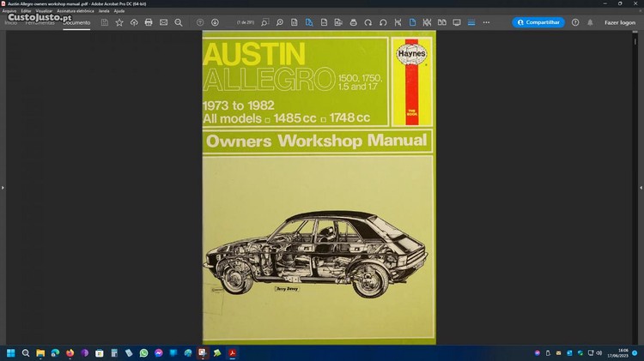Image resolution: width=644 pixels, height=361 pixels.
Task: Open the Visualizar menu
Action: tap(42, 10)
